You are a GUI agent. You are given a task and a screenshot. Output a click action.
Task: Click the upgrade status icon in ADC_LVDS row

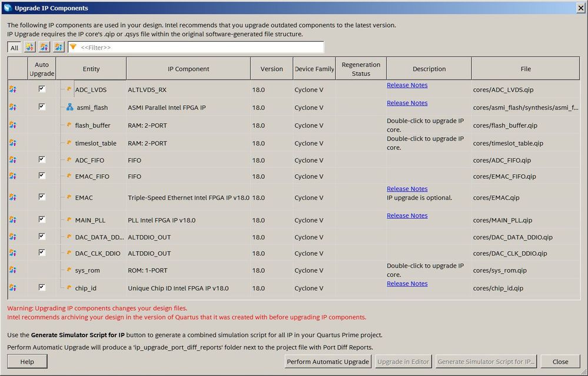[13, 89]
